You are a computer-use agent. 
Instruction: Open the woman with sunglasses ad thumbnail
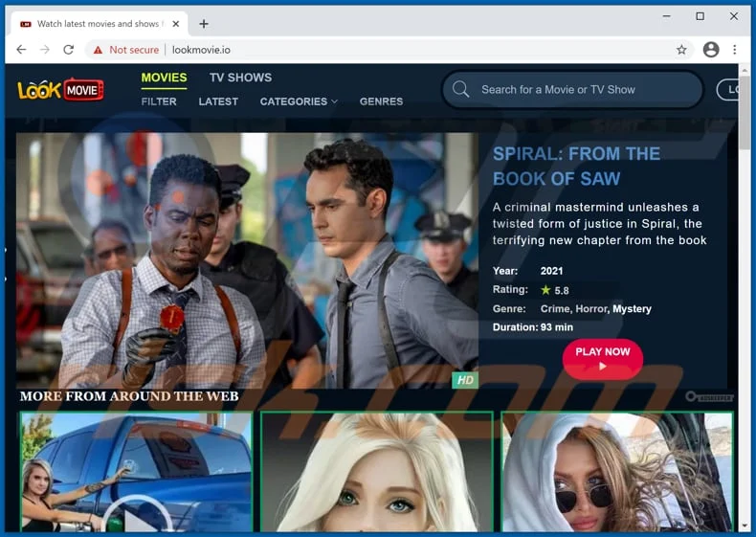tap(617, 472)
